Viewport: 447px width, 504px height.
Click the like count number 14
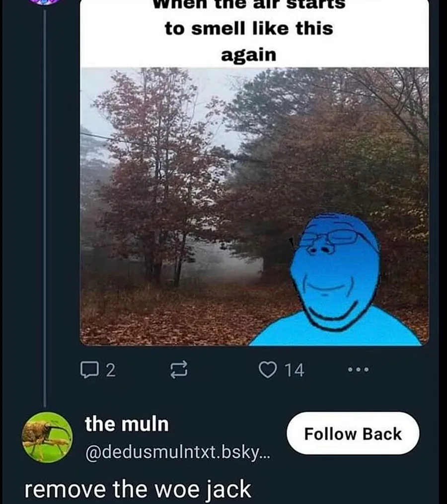tap(295, 370)
